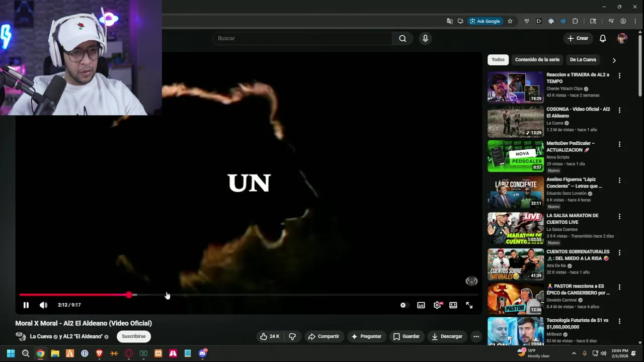The height and width of the screenshot is (362, 644).
Task: Show hidden system tray icons
Action: pos(574,353)
